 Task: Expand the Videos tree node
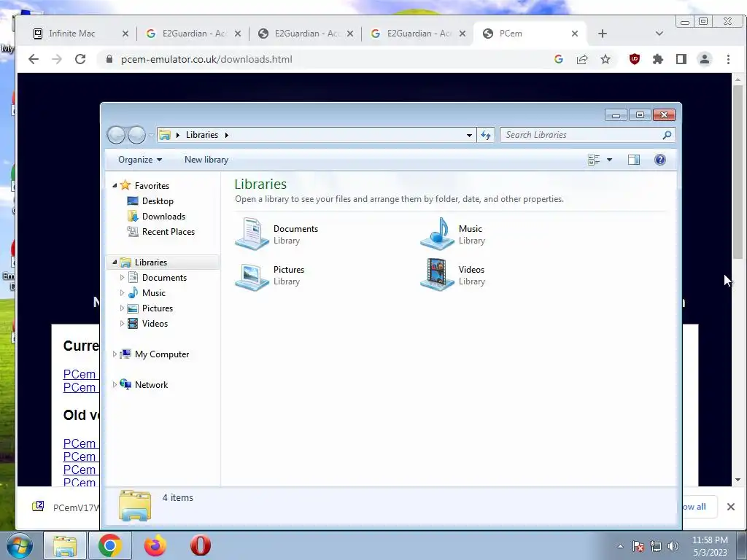(122, 323)
